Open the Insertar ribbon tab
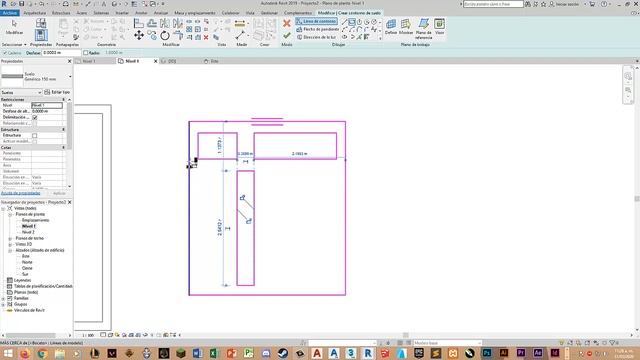 click(x=122, y=13)
